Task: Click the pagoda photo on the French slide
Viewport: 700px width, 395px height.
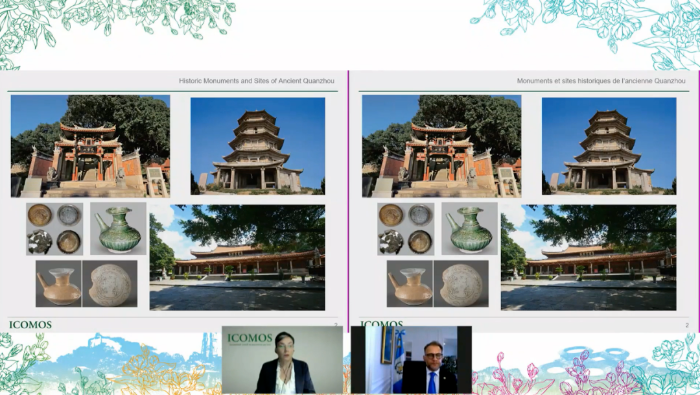Action: tap(609, 146)
